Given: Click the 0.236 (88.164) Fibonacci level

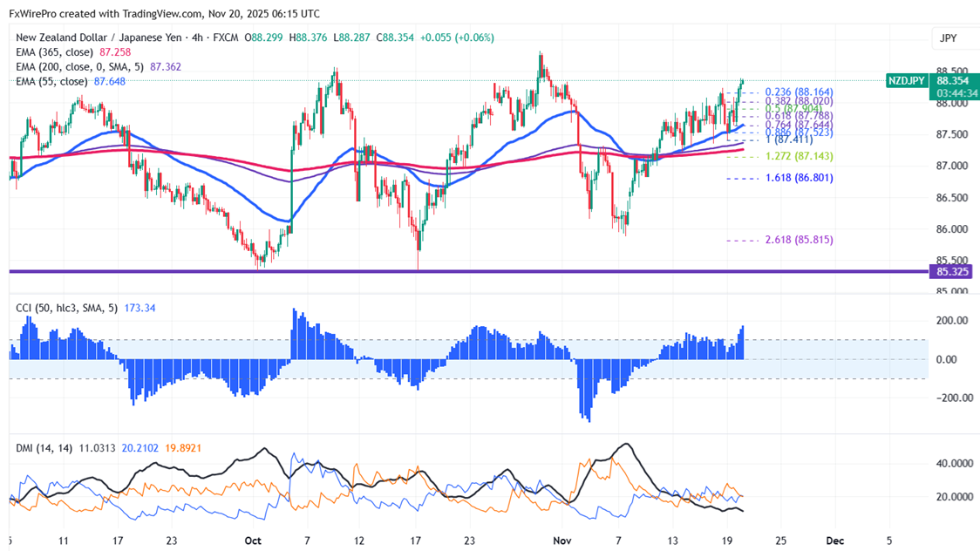Looking at the screenshot, I should pos(799,92).
